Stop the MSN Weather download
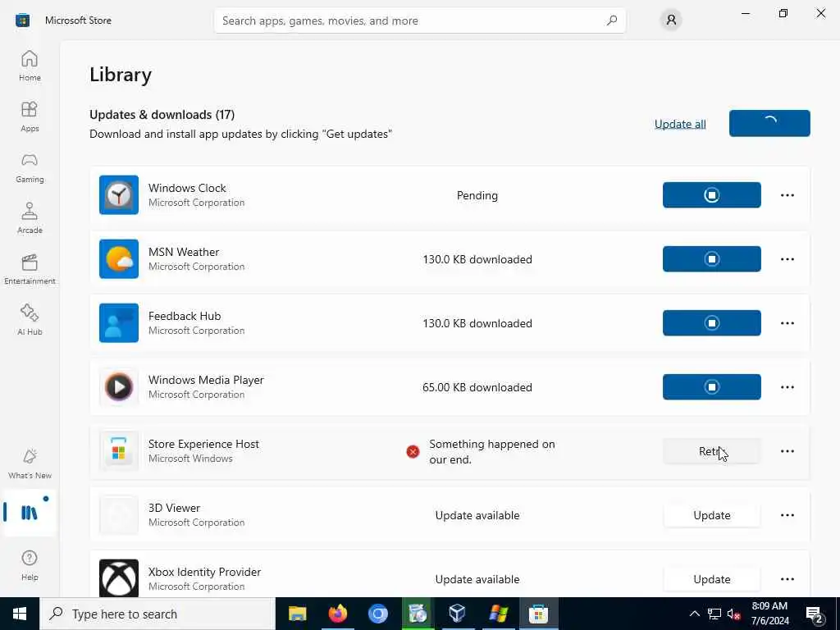This screenshot has height=630, width=840. coord(711,258)
